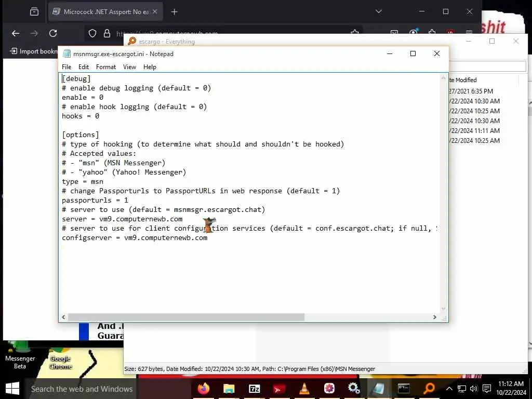Open Notepad File menu
Viewport: 532px width, 399px height.
(66, 67)
